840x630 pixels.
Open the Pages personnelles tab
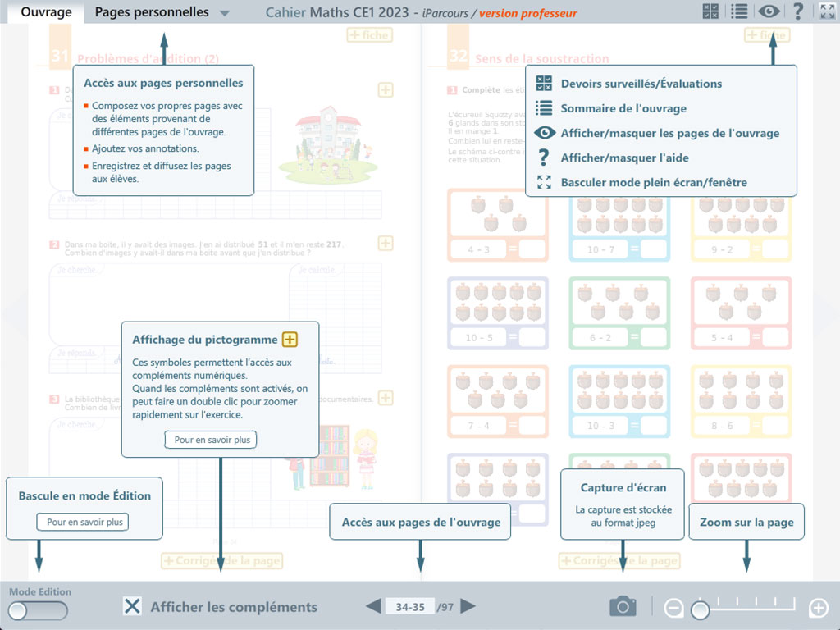(152, 12)
